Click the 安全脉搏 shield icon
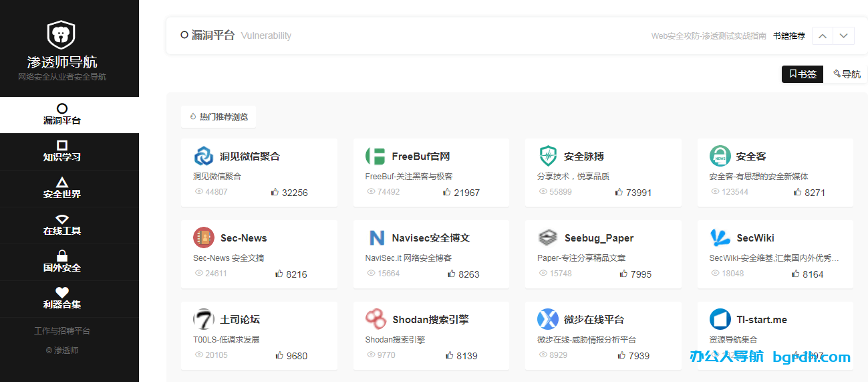The width and height of the screenshot is (868, 382). coord(547,156)
